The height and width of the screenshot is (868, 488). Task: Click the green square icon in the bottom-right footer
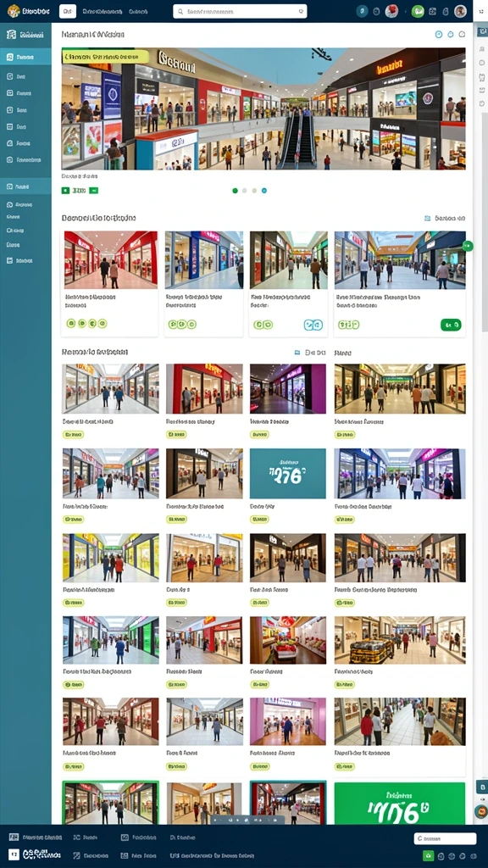point(428,855)
